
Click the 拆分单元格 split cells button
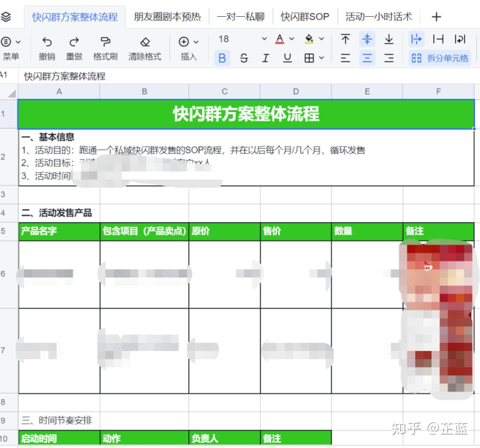click(440, 58)
